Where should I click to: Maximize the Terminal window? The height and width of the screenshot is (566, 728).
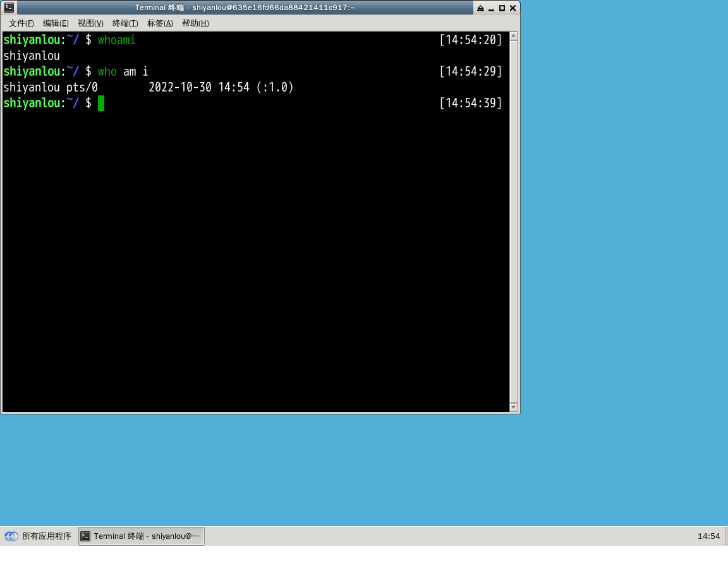pyautogui.click(x=502, y=8)
